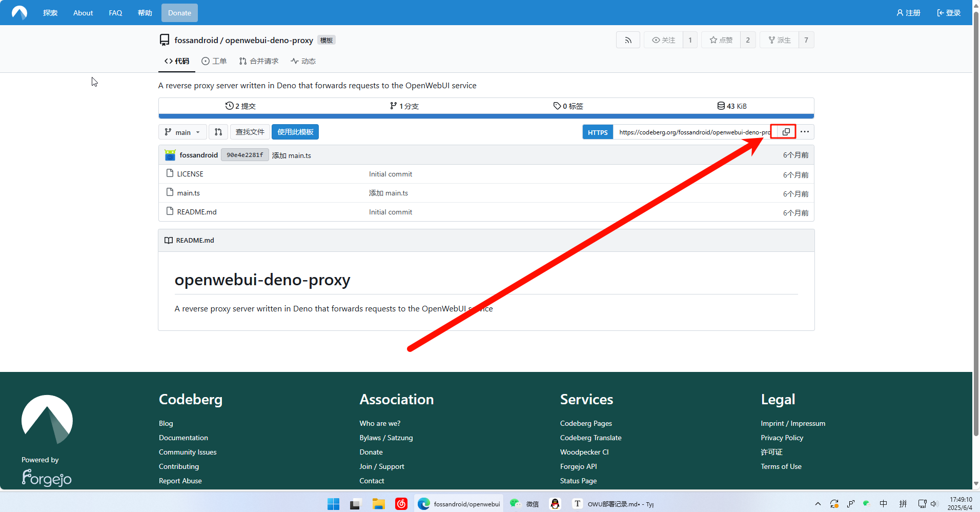The height and width of the screenshot is (512, 980).
Task: Select the HTTPS clone protocol button
Action: 598,132
